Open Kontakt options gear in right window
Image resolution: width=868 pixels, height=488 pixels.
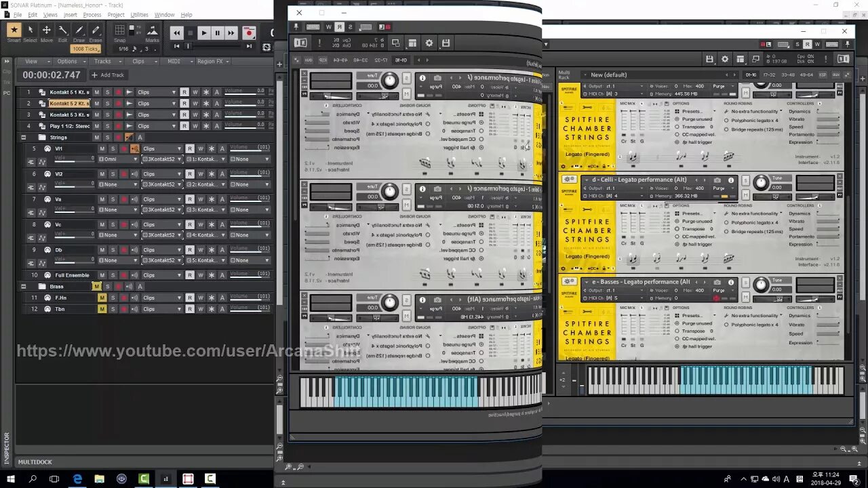725,59
